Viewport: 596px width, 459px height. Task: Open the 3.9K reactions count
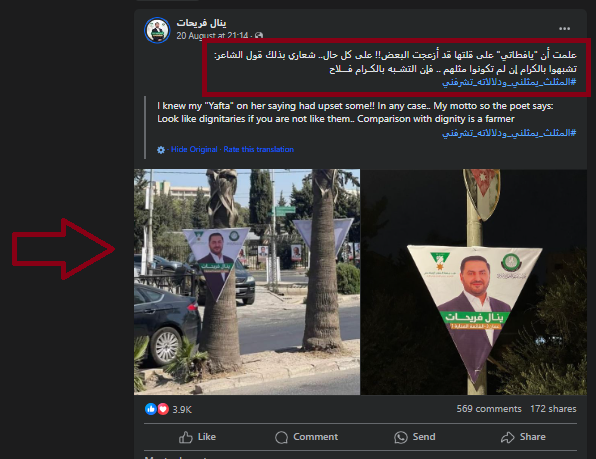pyautogui.click(x=182, y=410)
